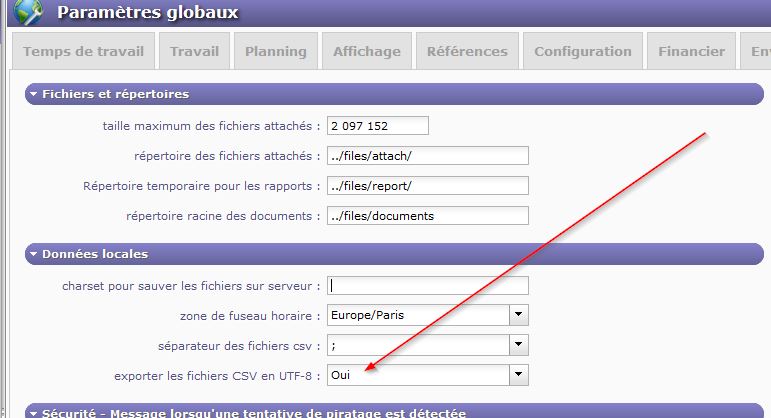
Task: Click the 'exporter les fichiers CSV en UTF-8' label
Action: tap(217, 376)
